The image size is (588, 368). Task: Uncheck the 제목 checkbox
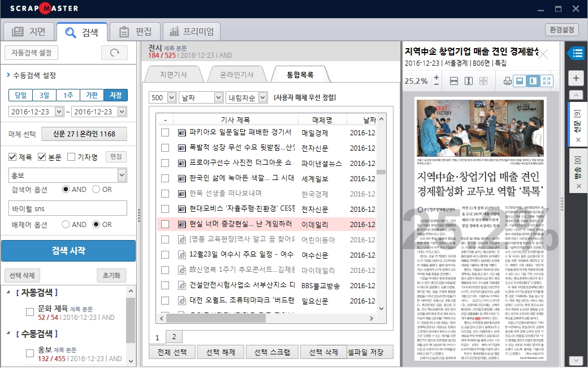point(12,157)
